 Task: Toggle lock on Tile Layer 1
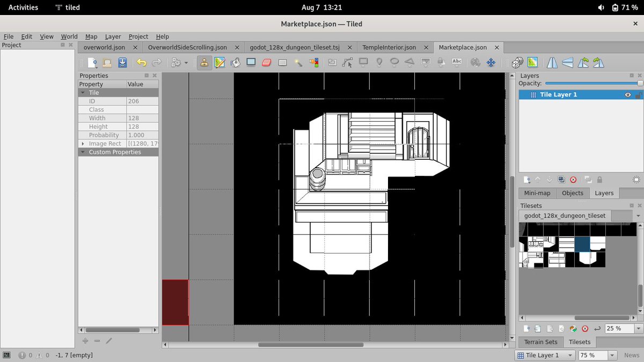click(x=638, y=94)
